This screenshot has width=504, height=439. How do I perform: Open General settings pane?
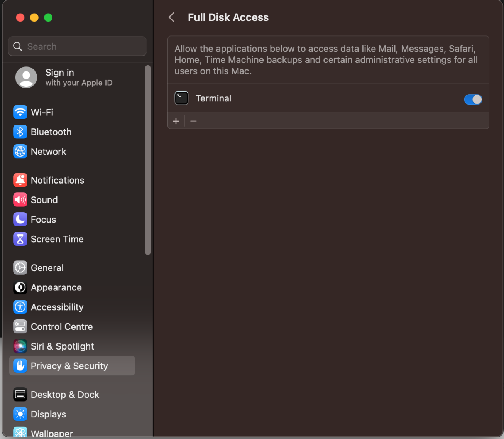coord(47,268)
